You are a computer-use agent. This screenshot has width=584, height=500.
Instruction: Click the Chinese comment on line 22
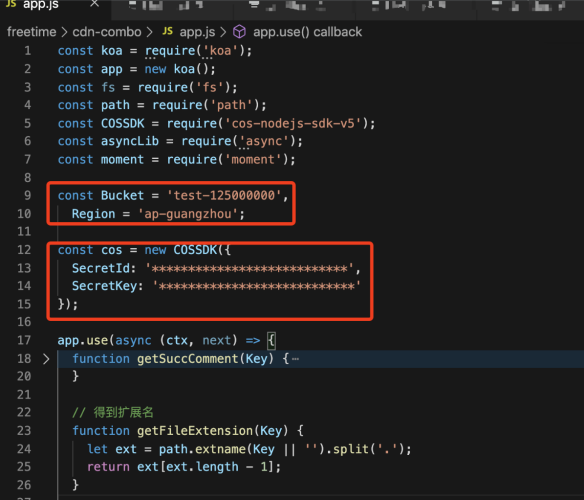(x=113, y=412)
